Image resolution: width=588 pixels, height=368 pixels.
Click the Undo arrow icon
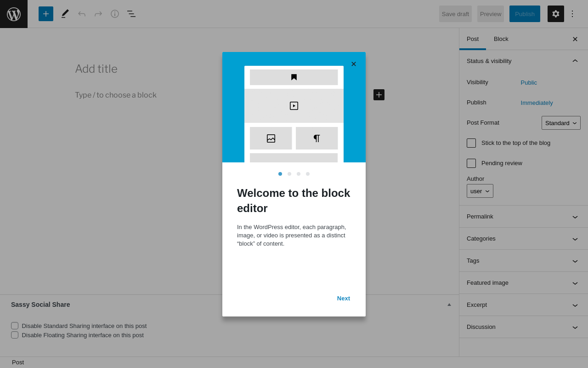point(82,14)
